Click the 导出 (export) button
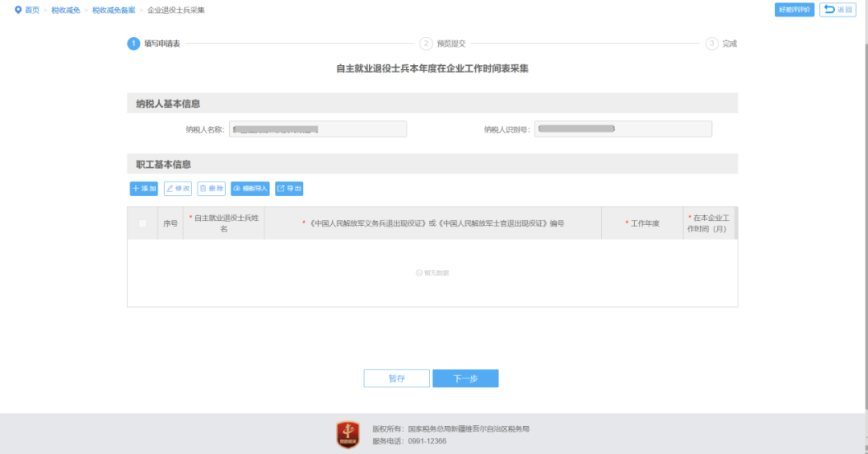 289,189
